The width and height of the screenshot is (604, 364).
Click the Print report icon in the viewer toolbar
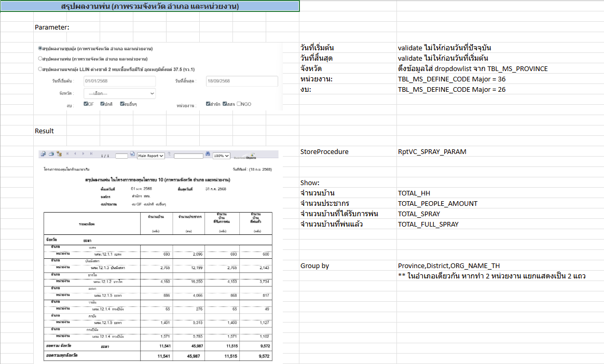click(x=51, y=154)
